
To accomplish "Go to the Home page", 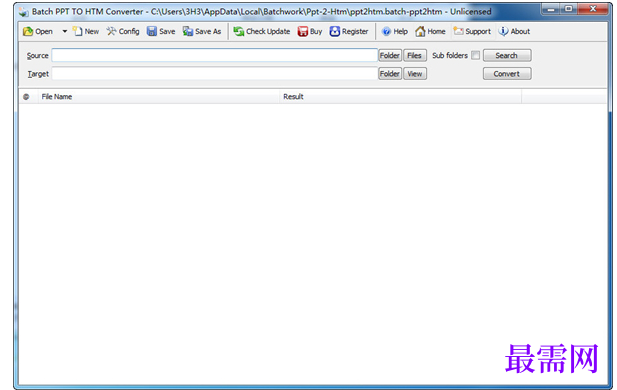I will point(430,31).
